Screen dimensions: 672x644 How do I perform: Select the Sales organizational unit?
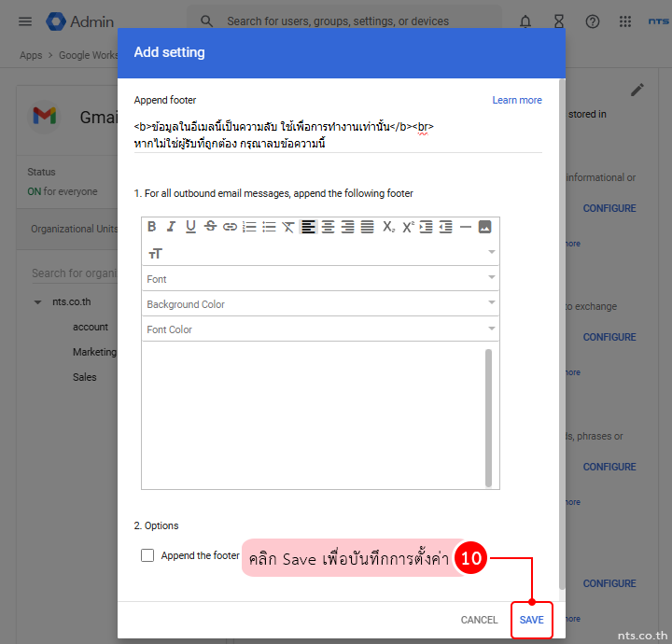coord(84,377)
